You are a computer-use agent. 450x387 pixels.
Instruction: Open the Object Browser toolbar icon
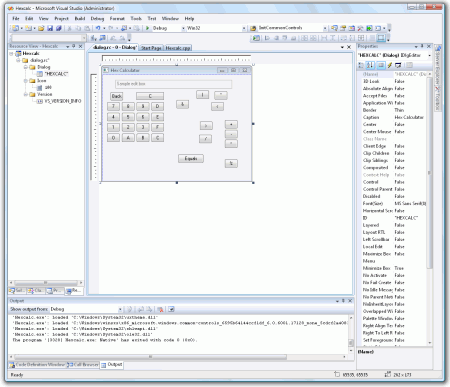coord(351,28)
